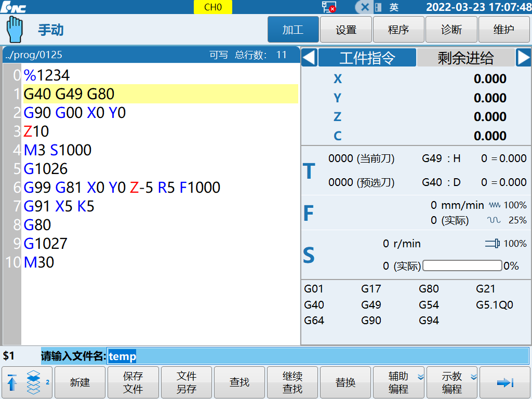
Task: Click the spindle load progress bar
Action: click(x=462, y=266)
